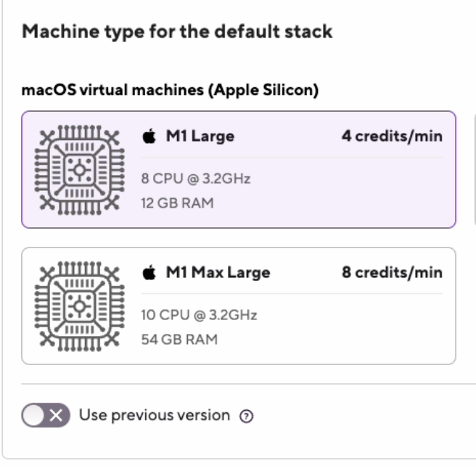Click the partially visible card at right edge
This screenshot has height=466, width=476.
coord(474,170)
